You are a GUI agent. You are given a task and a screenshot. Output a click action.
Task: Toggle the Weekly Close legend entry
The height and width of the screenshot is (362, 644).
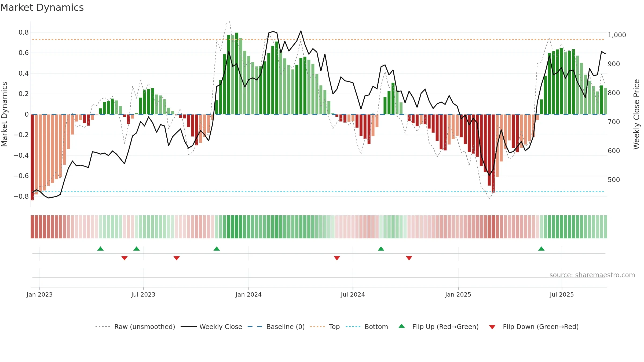pos(211,327)
